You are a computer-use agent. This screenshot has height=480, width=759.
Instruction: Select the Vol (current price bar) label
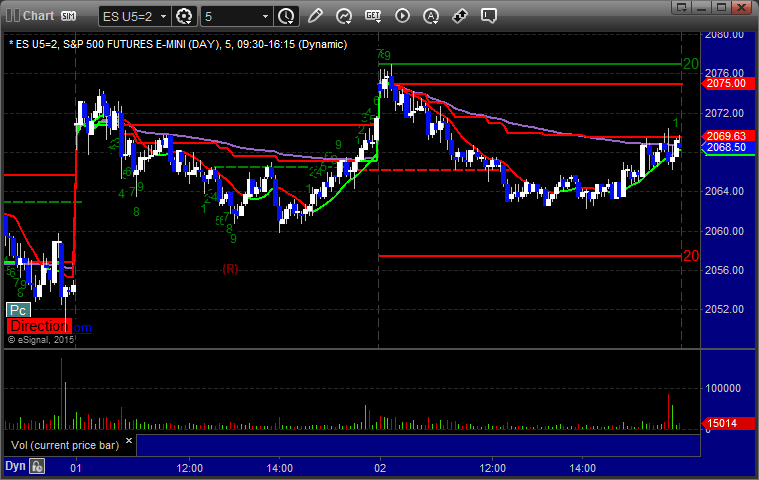(x=65, y=445)
